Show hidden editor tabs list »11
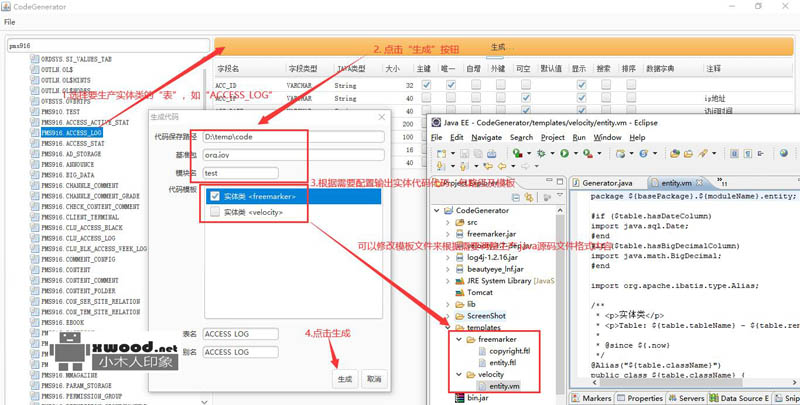The height and width of the screenshot is (405, 800). point(722,182)
